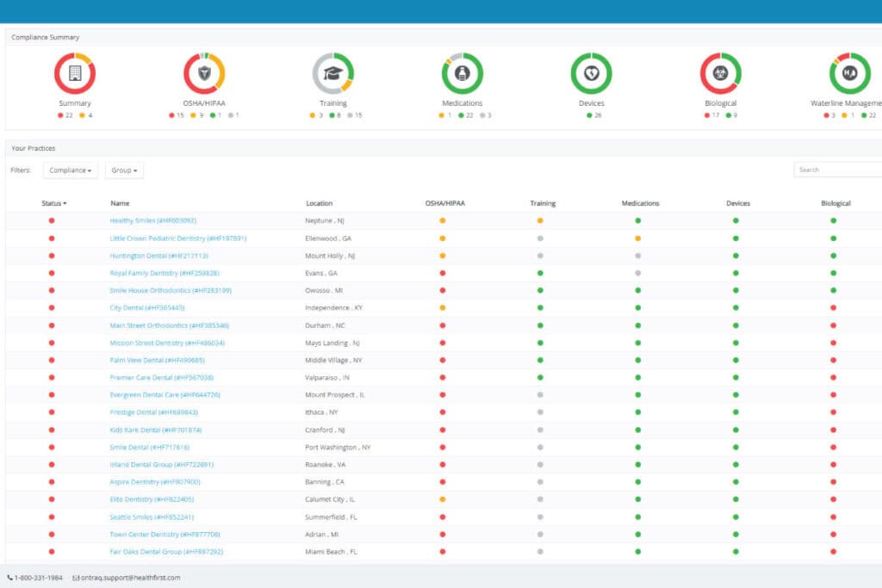Image resolution: width=882 pixels, height=588 pixels.
Task: Sort the table by Name column
Action: (120, 203)
